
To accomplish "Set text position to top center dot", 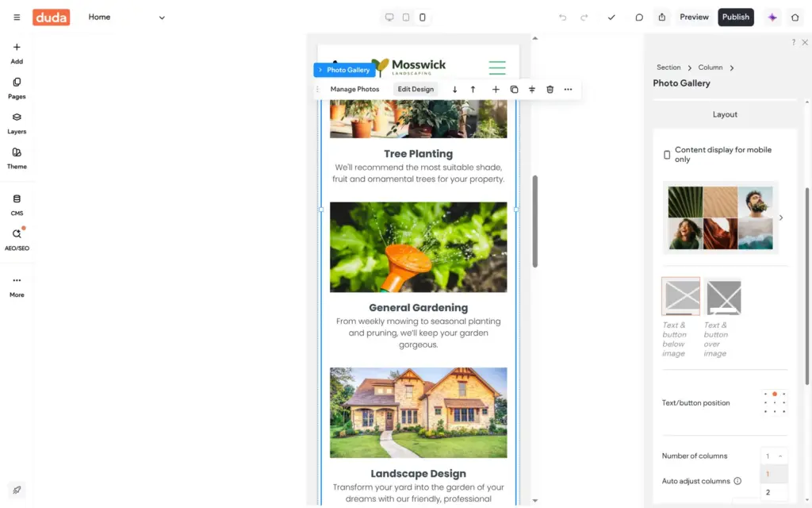I will point(775,394).
